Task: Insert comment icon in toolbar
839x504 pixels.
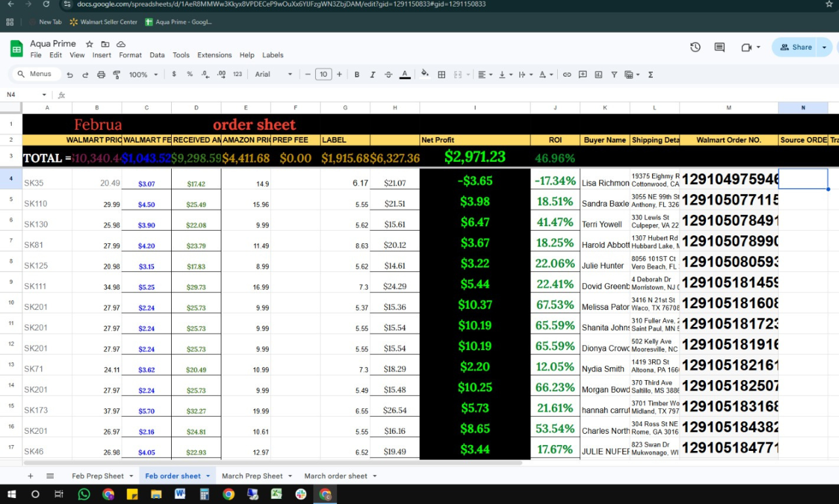Action: tap(583, 75)
